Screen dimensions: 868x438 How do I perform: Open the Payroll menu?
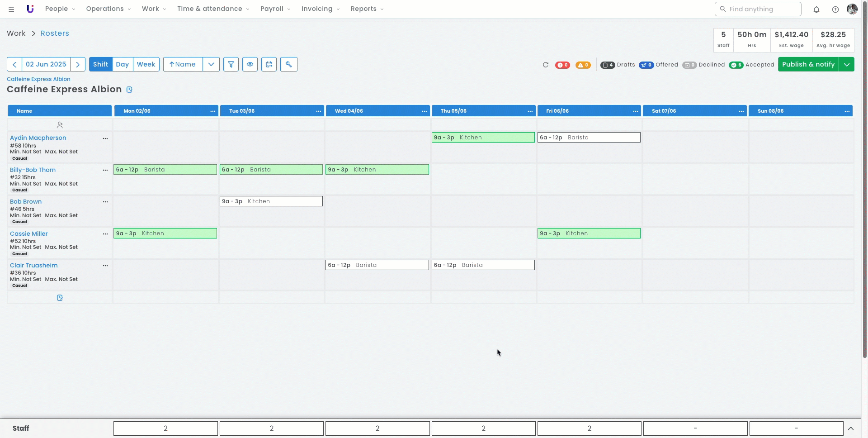point(275,9)
